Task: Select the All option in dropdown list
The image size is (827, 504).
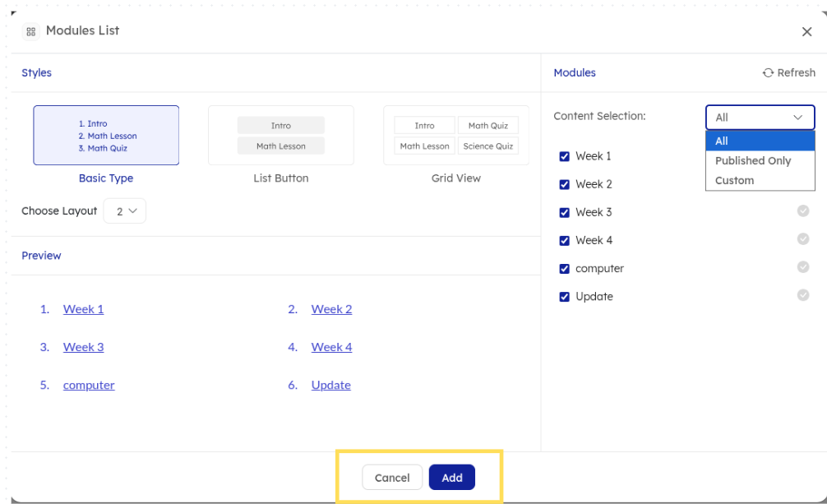Action: click(722, 141)
